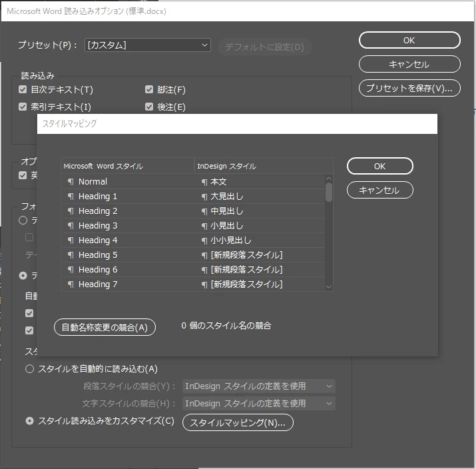Click the paragraph icon beside Heading 1
The width and height of the screenshot is (476, 469).
71,197
